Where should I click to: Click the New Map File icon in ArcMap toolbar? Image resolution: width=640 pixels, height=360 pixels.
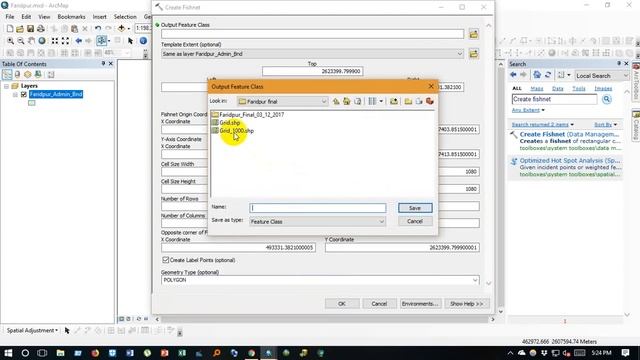pos(9,29)
